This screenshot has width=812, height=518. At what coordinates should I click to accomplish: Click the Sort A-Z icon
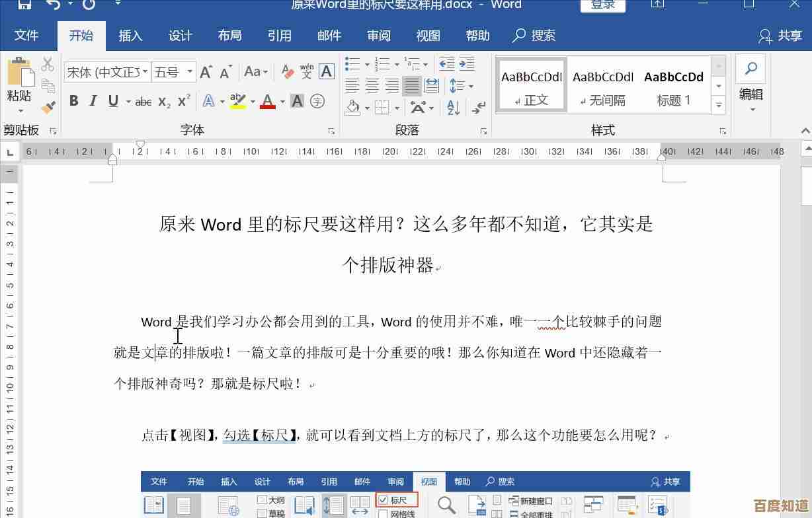click(x=454, y=107)
